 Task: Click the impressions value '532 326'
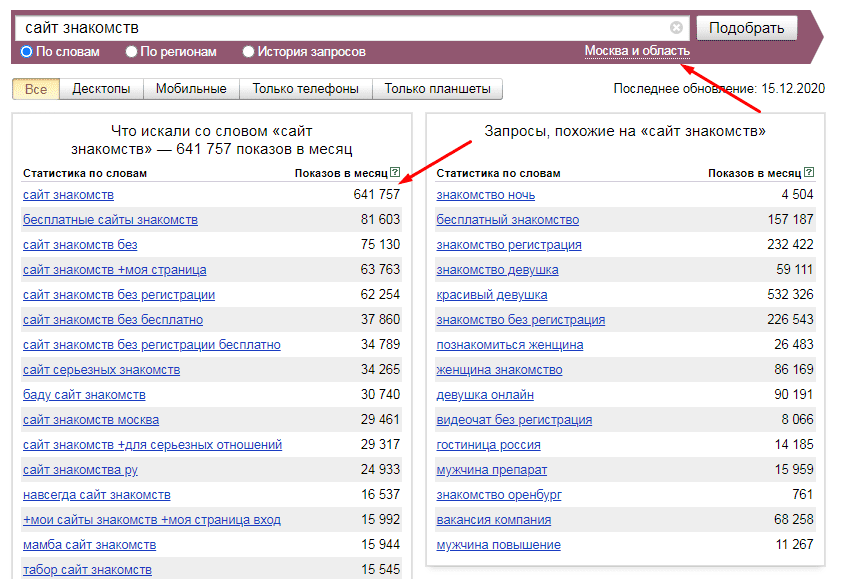pyautogui.click(x=790, y=294)
